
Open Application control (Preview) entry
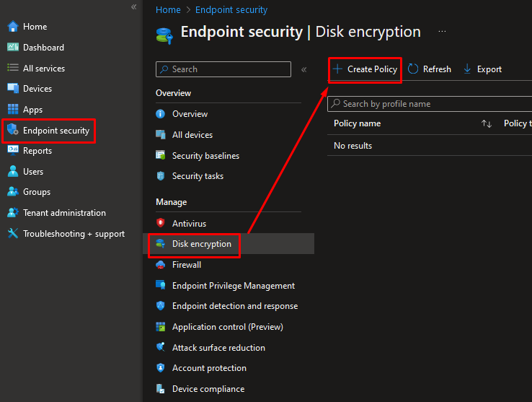(227, 326)
